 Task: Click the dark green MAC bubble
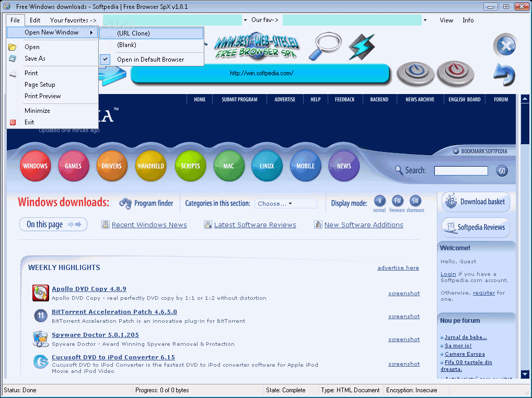pyautogui.click(x=229, y=166)
